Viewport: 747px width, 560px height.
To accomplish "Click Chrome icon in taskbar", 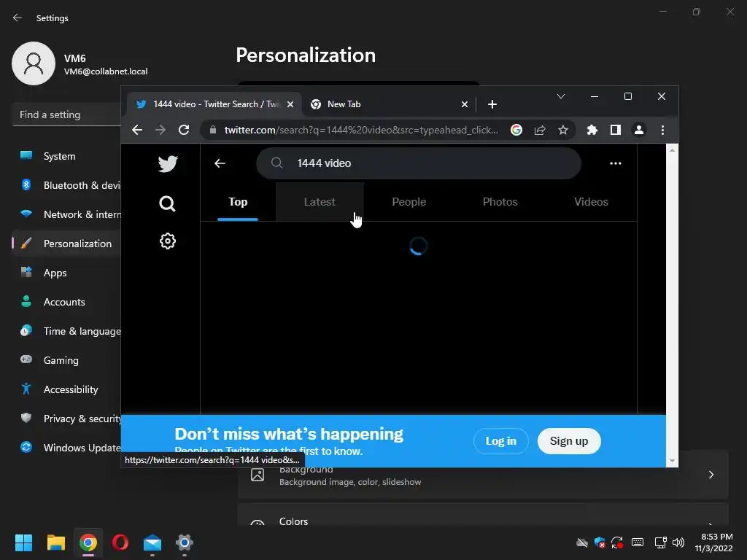I will click(88, 542).
